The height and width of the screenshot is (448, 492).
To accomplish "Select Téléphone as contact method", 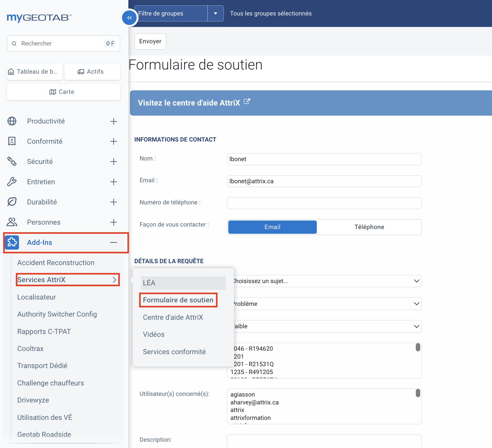I will pyautogui.click(x=369, y=227).
